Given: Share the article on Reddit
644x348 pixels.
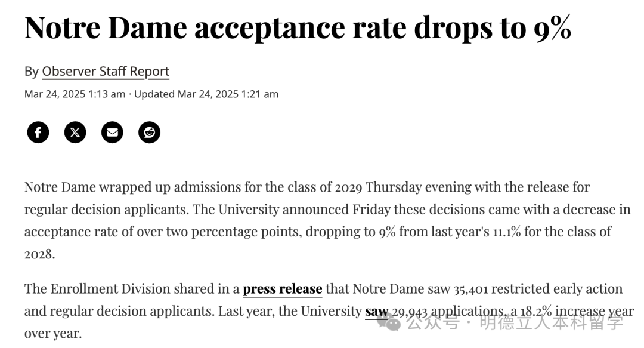Looking at the screenshot, I should [149, 133].
